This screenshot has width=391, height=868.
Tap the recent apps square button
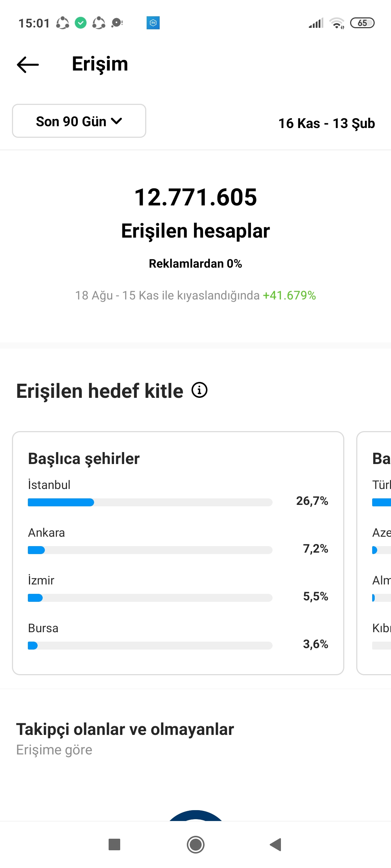[114, 844]
